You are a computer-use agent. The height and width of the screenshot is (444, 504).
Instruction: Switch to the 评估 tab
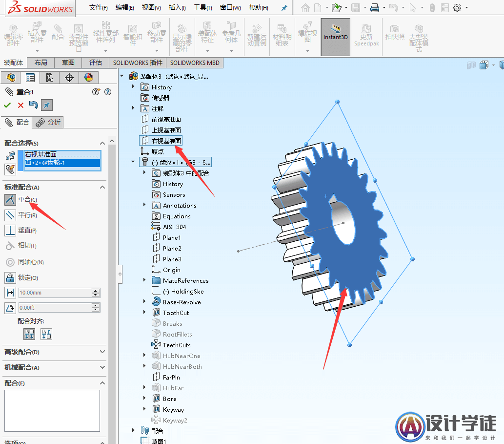click(x=96, y=63)
